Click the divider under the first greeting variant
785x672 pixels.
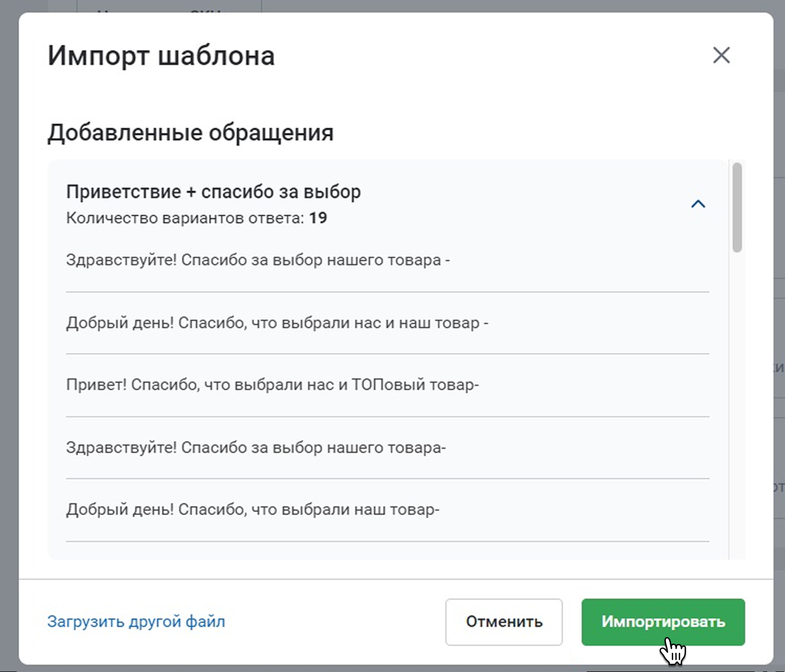tap(388, 292)
